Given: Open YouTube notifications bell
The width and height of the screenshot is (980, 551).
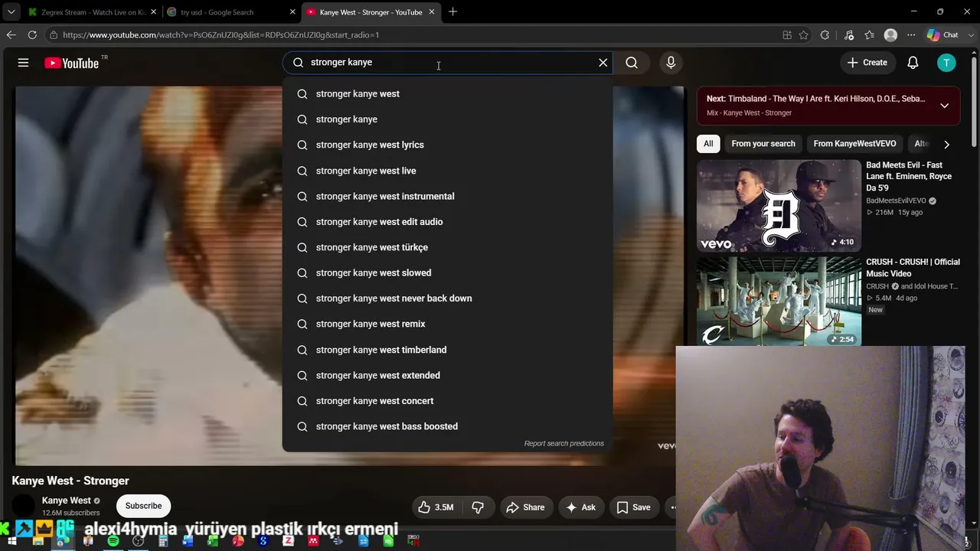Looking at the screenshot, I should click(x=913, y=63).
